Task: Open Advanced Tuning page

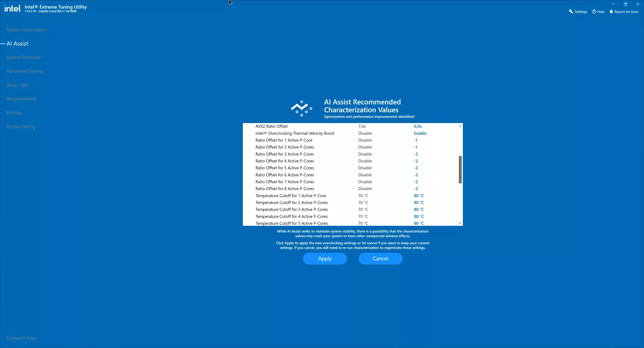Action: click(x=24, y=71)
